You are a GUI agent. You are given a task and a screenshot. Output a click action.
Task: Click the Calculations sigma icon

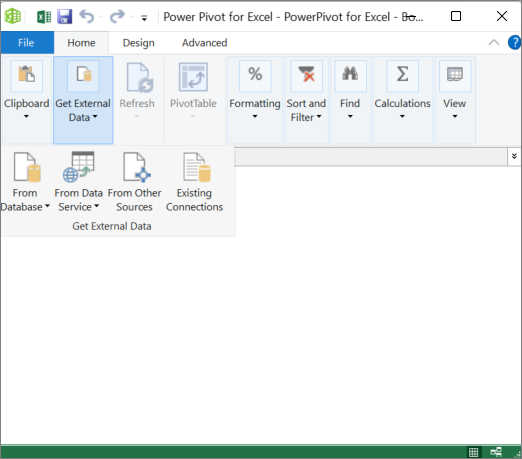[x=403, y=76]
